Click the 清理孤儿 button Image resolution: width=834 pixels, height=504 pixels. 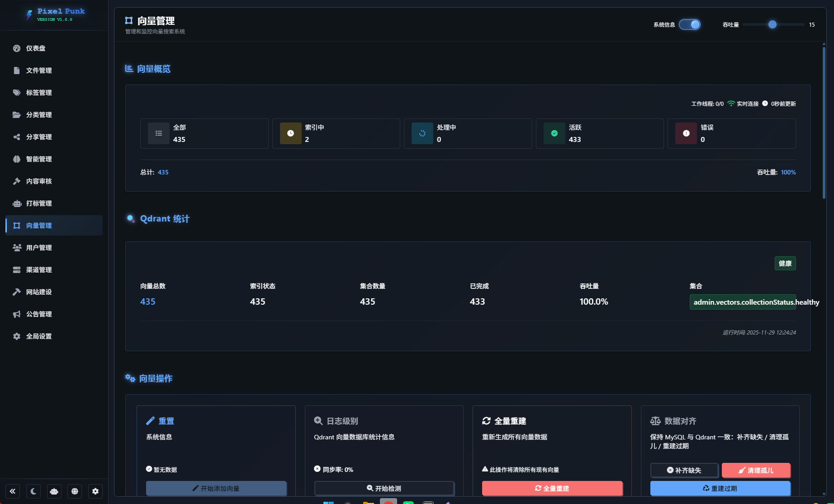[x=756, y=470]
